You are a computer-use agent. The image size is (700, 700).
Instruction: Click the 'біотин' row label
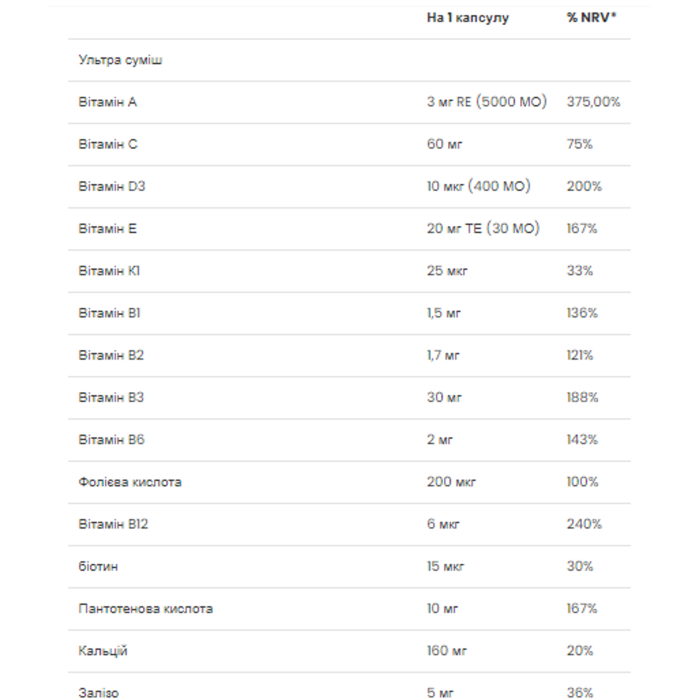click(x=98, y=567)
